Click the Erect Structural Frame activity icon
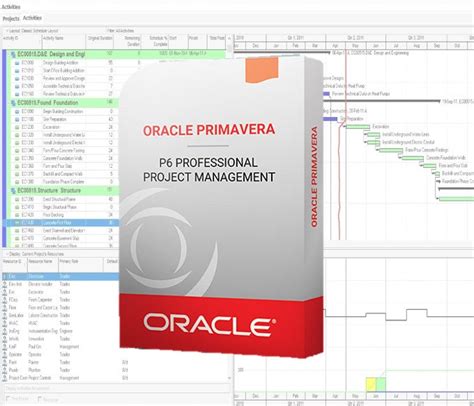Viewport: 474px width, 406px height. click(17, 199)
